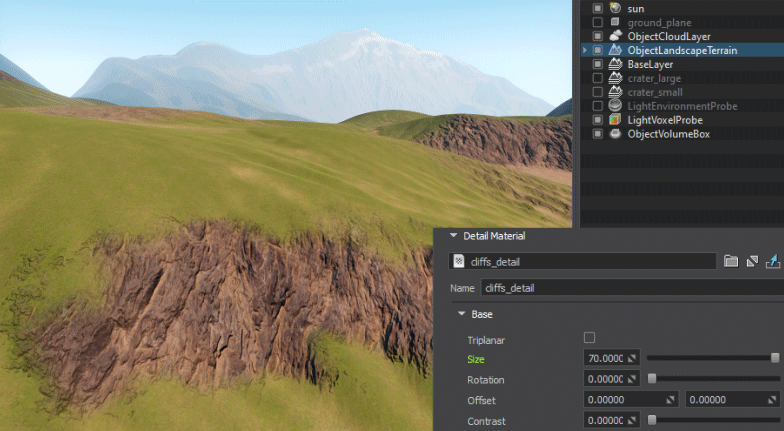Screen dimensions: 784x431
Task: Click the blue arrow icon in Detail Material
Action: click(772, 261)
